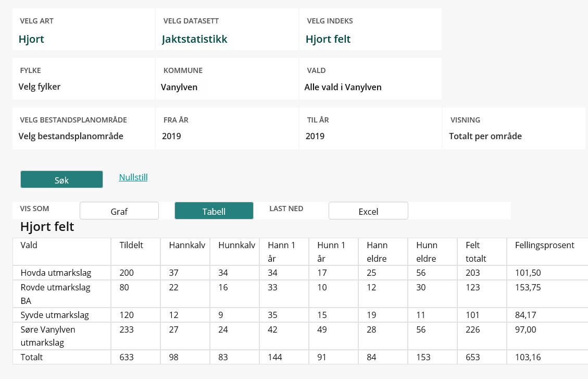Click Tildelt value 233 for Søre Vanylven
The width and height of the screenshot is (588, 379).
[x=127, y=329]
